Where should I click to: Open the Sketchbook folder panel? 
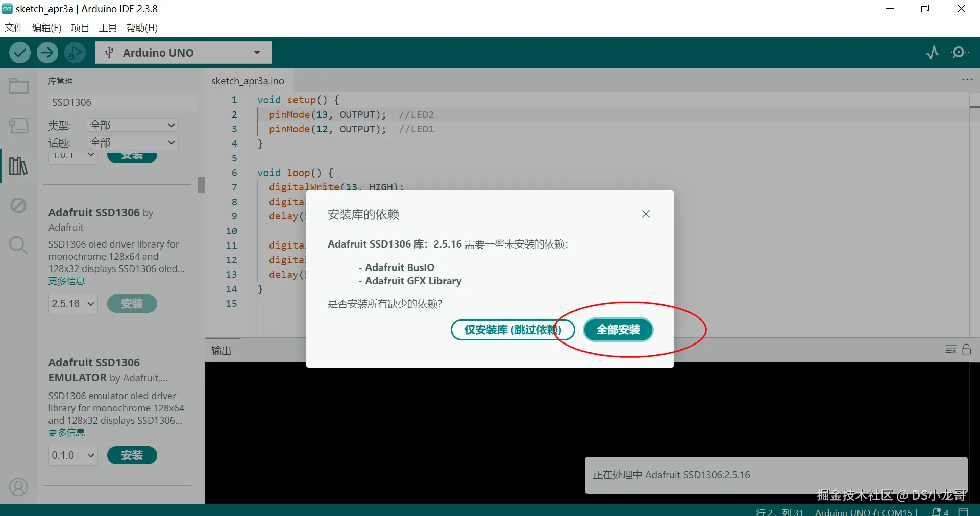click(18, 86)
